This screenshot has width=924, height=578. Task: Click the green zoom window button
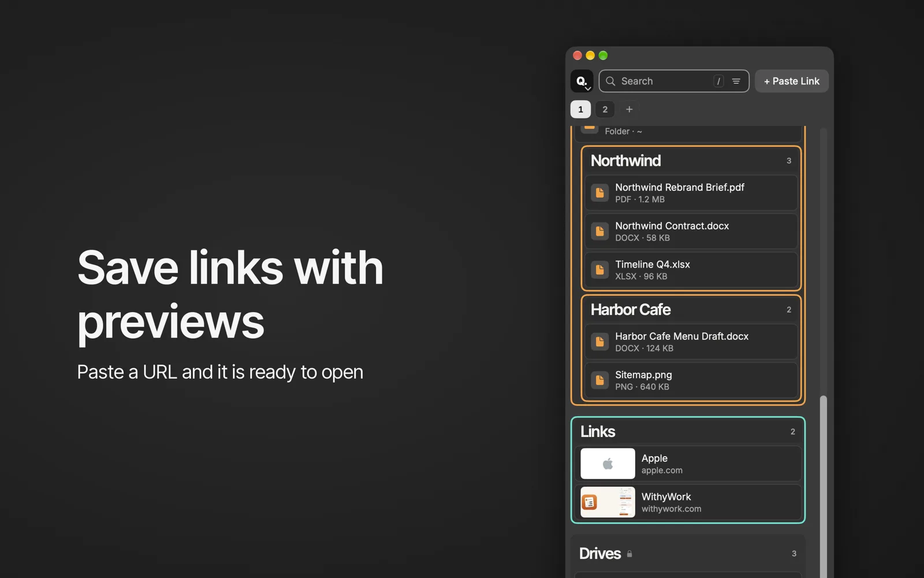click(603, 55)
